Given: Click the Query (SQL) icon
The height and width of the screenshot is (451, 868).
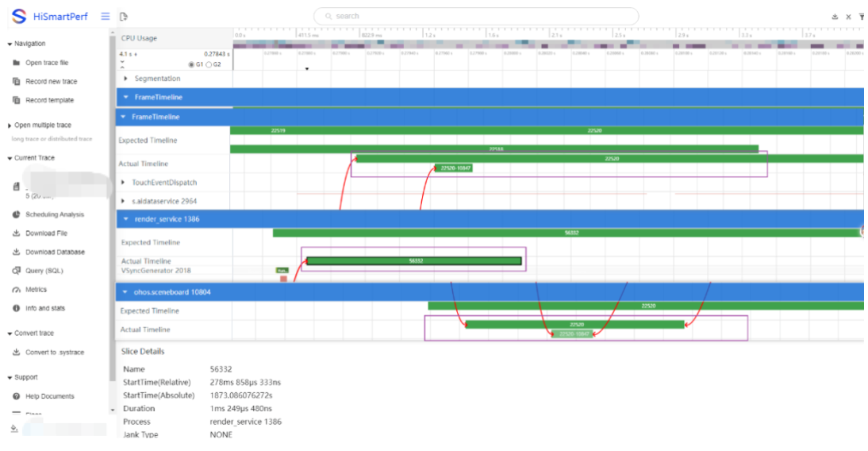Looking at the screenshot, I should coord(16,271).
